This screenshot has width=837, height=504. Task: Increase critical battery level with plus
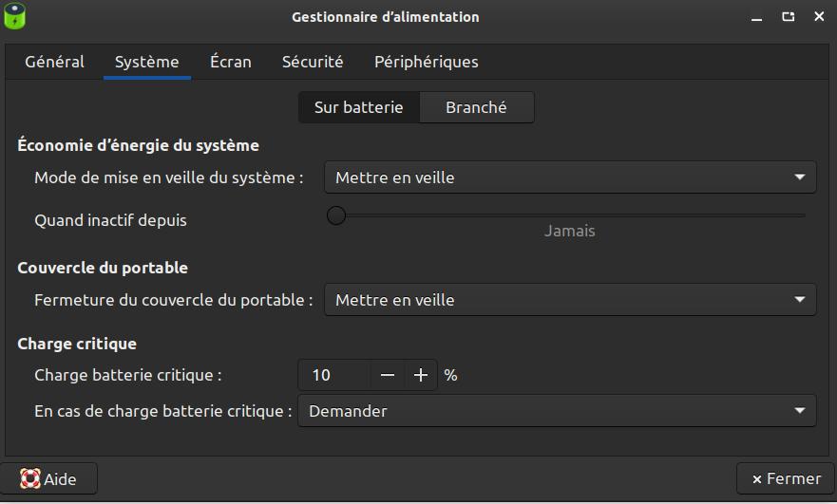click(x=421, y=375)
